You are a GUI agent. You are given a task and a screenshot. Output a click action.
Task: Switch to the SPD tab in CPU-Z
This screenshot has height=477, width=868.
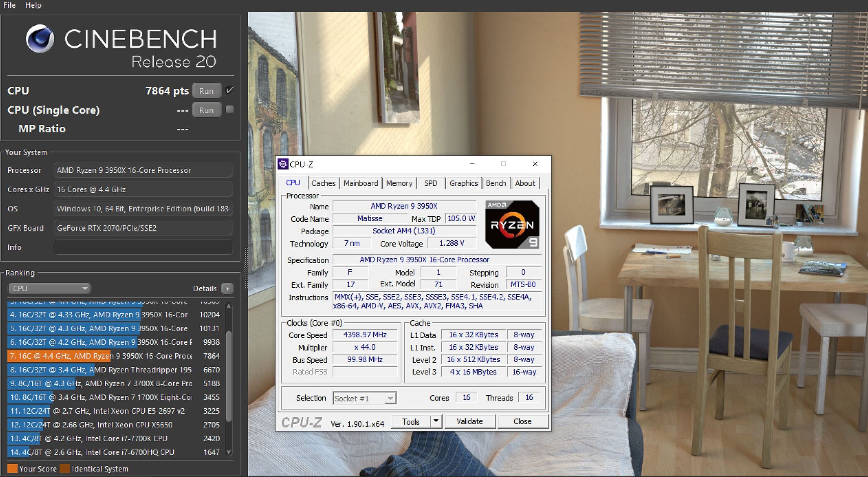430,183
